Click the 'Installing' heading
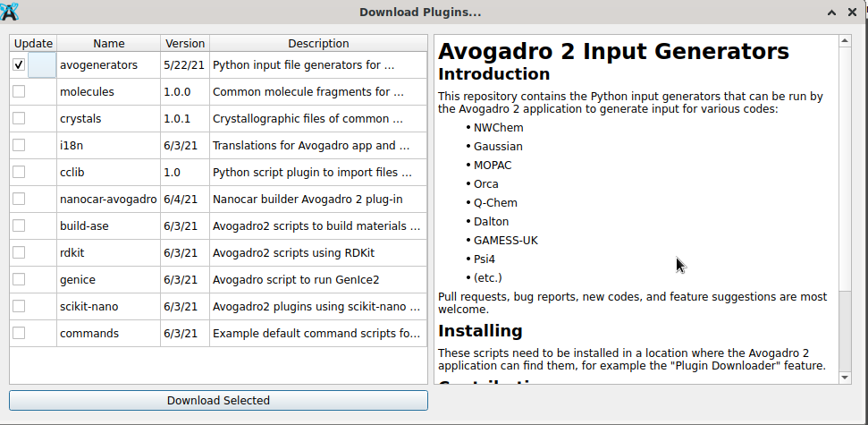The width and height of the screenshot is (868, 425). 480,330
